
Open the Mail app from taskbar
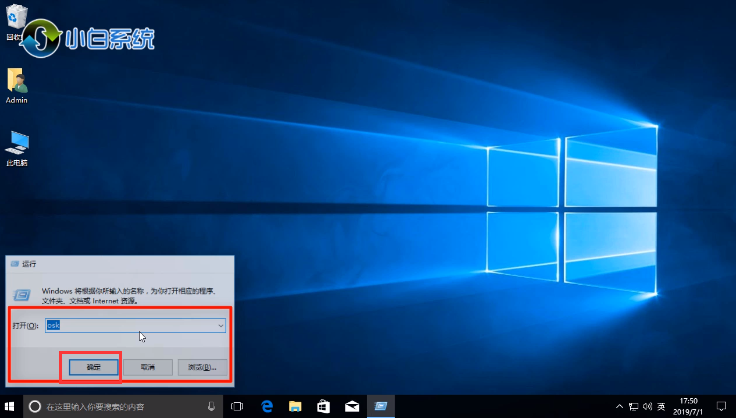(352, 407)
